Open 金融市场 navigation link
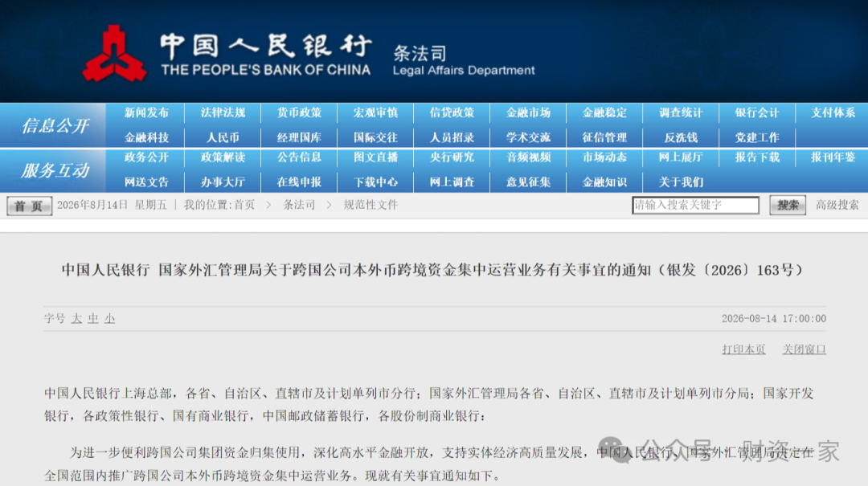 pos(528,113)
